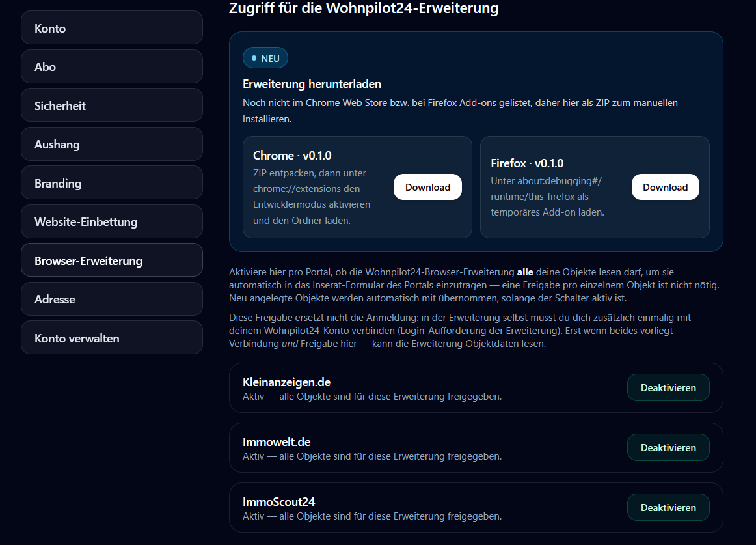Download the Chrome extension ZIP
The image size is (756, 545).
(x=427, y=187)
